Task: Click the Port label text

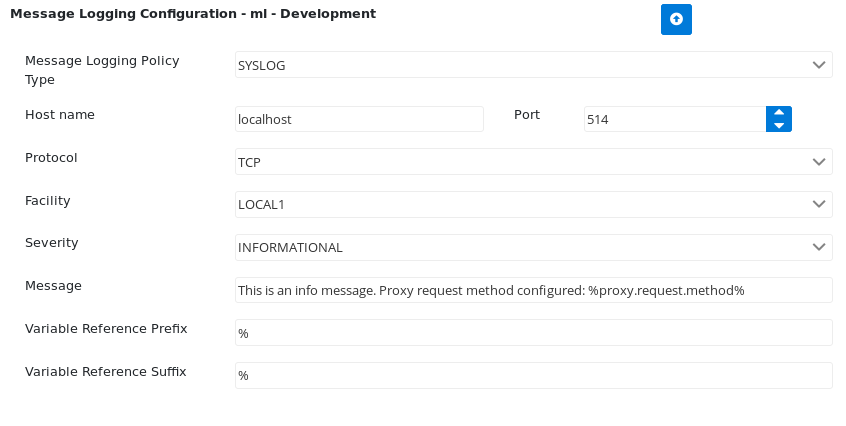Action: click(x=527, y=114)
